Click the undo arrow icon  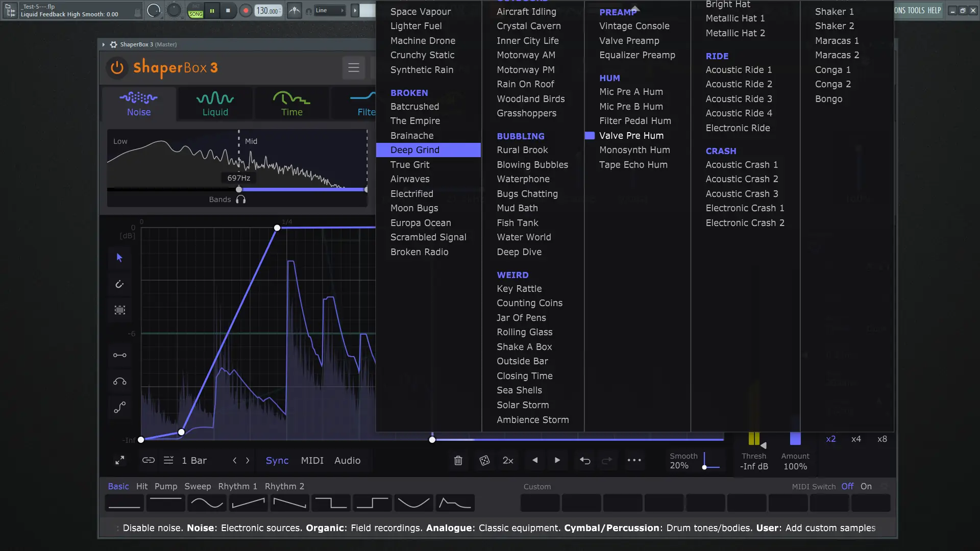click(x=585, y=460)
